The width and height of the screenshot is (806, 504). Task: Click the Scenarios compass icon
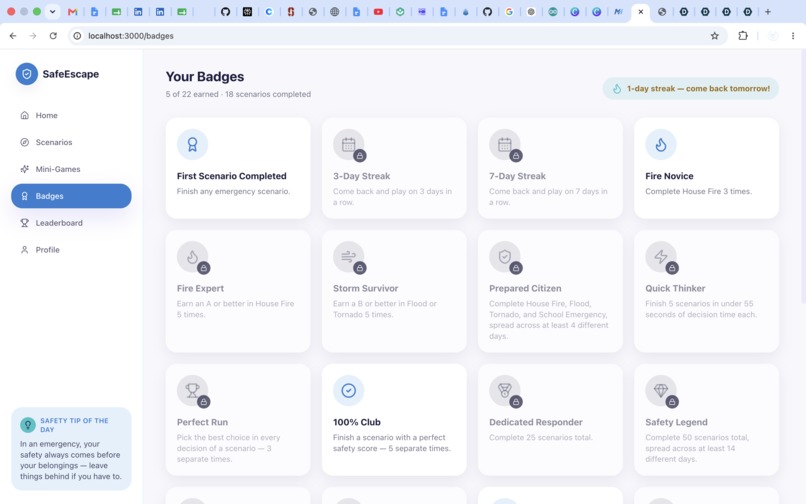point(24,142)
